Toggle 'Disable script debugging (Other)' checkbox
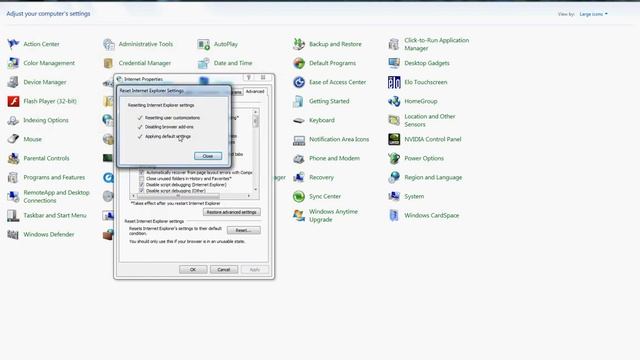 [142, 191]
